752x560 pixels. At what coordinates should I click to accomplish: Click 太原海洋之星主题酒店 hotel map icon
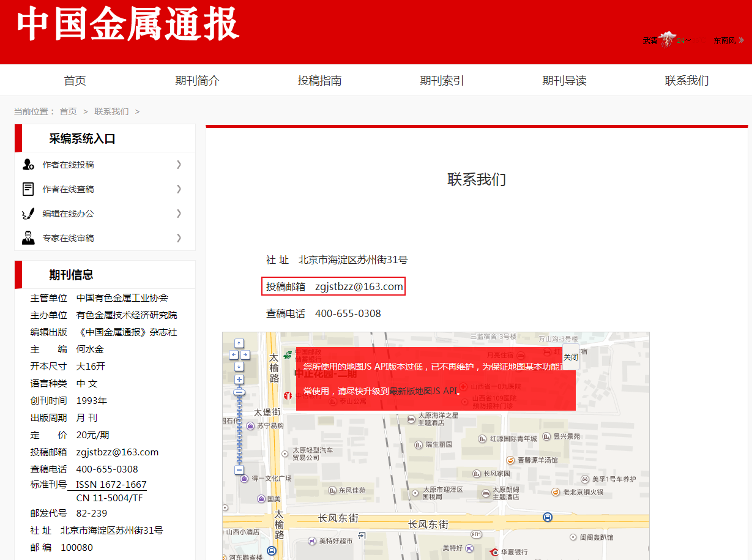click(411, 419)
